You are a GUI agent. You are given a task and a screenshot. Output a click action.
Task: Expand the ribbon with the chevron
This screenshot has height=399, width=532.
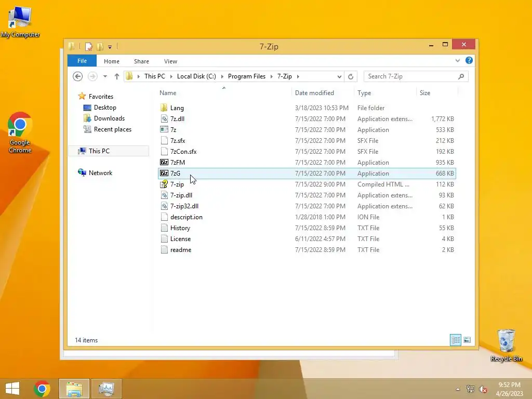457,61
